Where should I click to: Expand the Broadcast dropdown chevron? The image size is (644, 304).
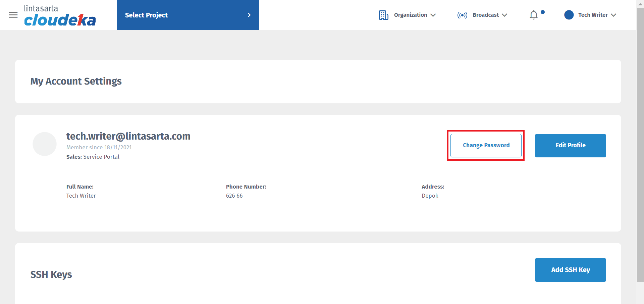tap(504, 15)
